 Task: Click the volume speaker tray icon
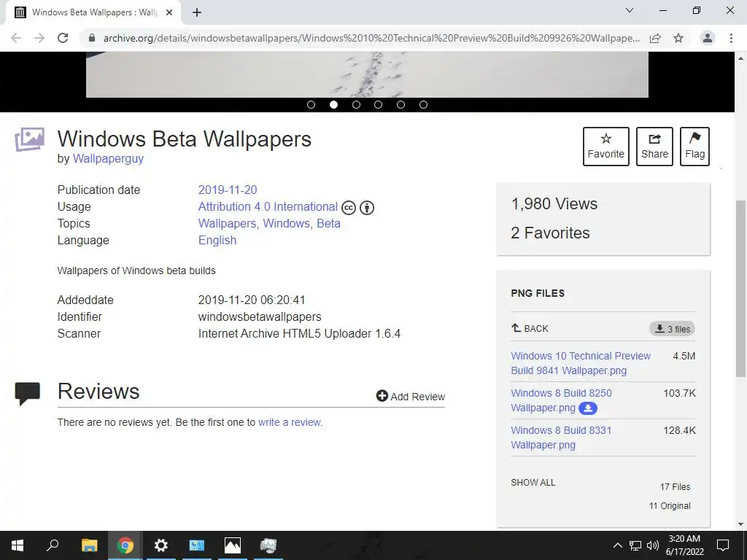(x=652, y=545)
